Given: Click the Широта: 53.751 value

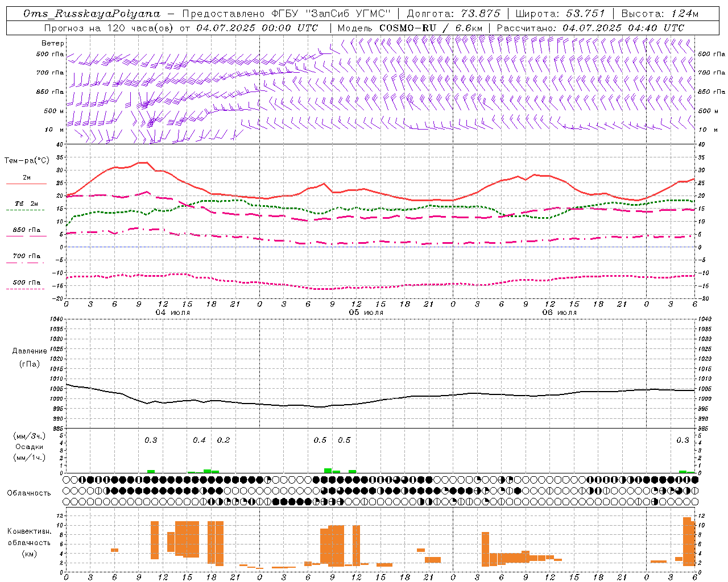Looking at the screenshot, I should pos(560,14).
